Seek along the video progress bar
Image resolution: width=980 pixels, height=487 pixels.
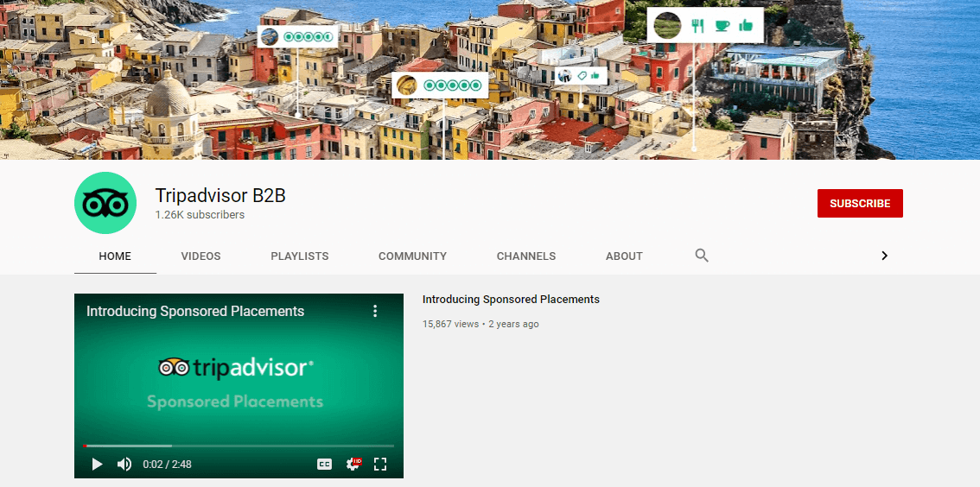(239, 446)
